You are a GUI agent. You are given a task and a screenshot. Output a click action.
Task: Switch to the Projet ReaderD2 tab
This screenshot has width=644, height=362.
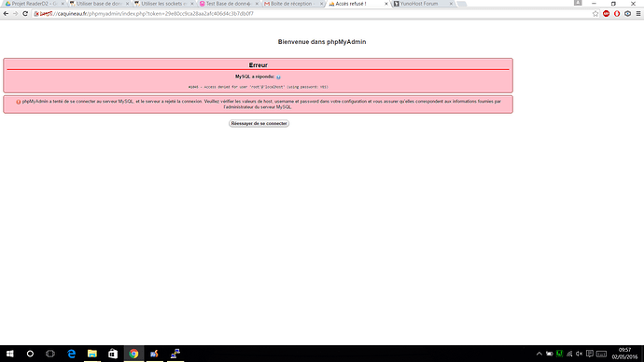point(34,4)
